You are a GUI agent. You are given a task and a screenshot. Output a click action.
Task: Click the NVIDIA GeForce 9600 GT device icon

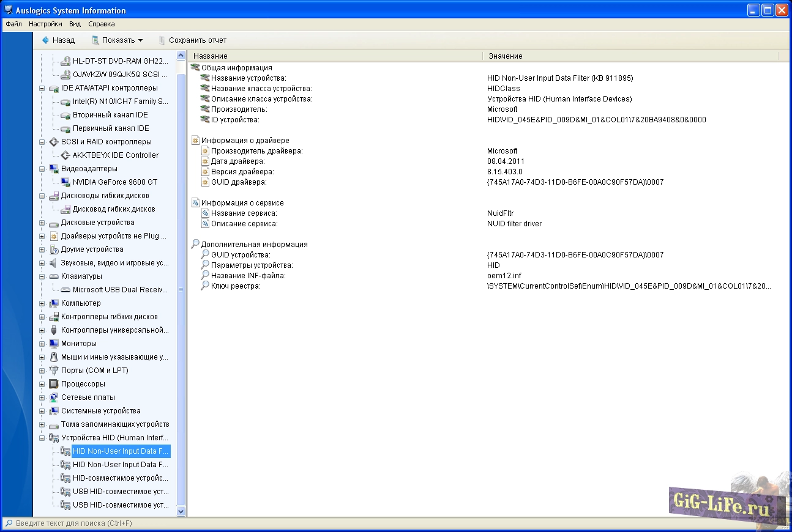(65, 182)
